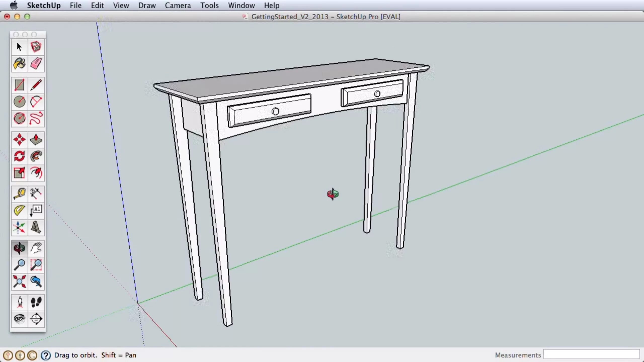The height and width of the screenshot is (362, 644).
Task: Activate the Push/Pull tool
Action: coord(36,140)
